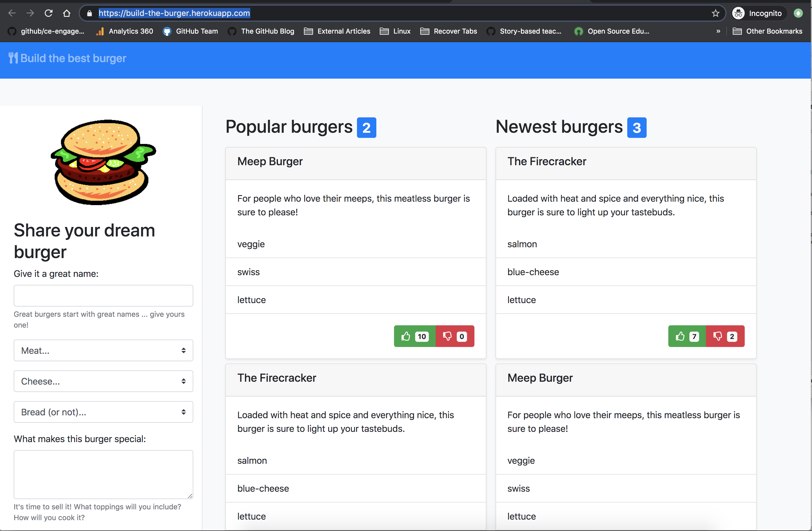
Task: Show hidden bookmarks with chevron overflow
Action: click(x=718, y=31)
